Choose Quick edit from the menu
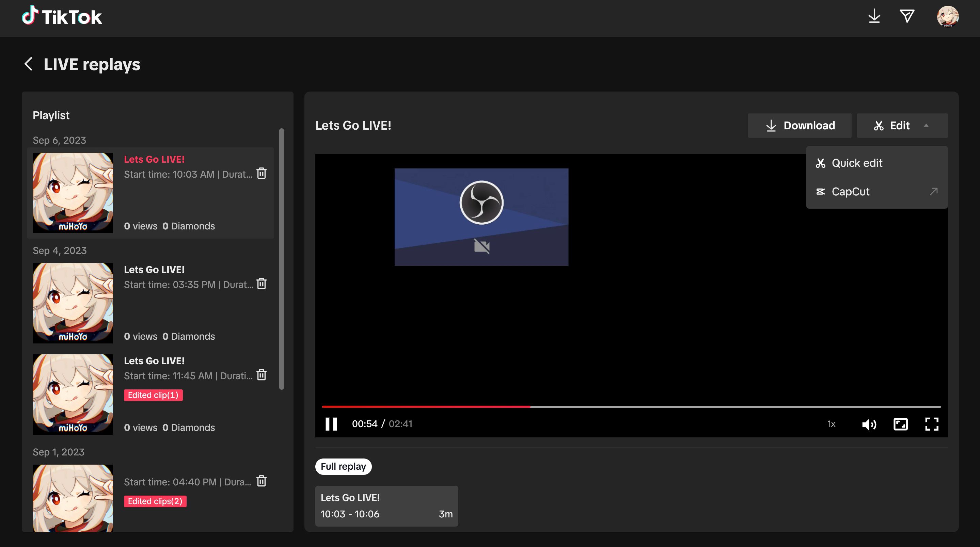This screenshot has width=980, height=547. click(x=857, y=163)
